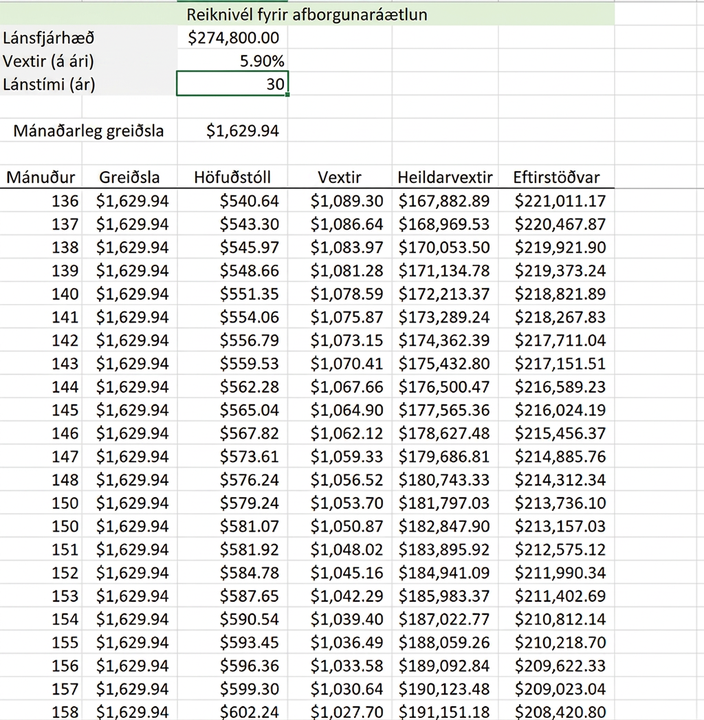Select interest cell $1,089.30
704x720 pixels.
tap(340, 201)
